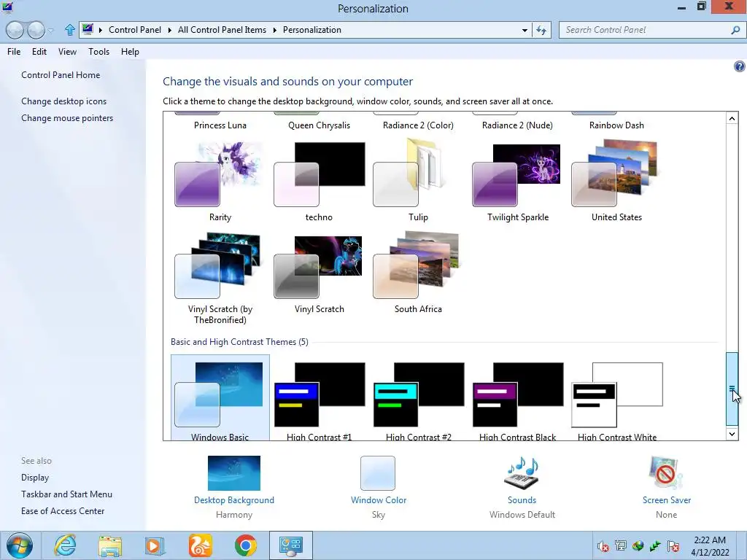Viewport: 747px width, 560px height.
Task: Choose the Tulip theme
Action: 418,182
